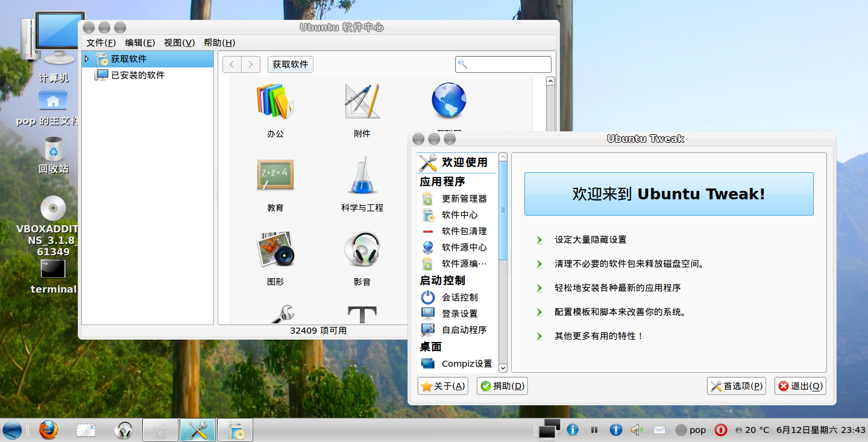Go back in Software Center navigation
Viewport: 868px width, 442px height.
[x=232, y=64]
